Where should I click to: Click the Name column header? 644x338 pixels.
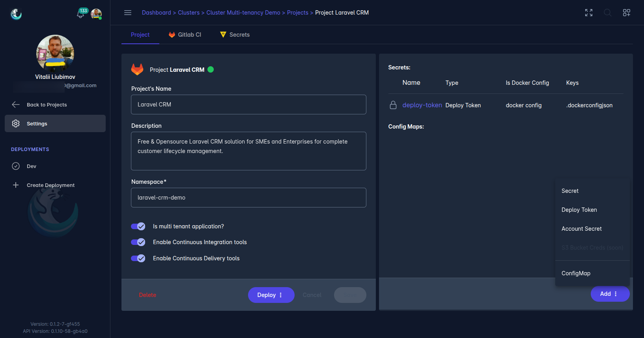411,83
